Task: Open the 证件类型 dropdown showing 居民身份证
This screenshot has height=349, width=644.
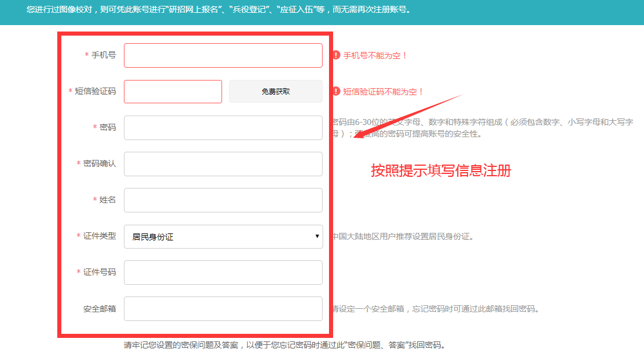Action: click(x=223, y=236)
